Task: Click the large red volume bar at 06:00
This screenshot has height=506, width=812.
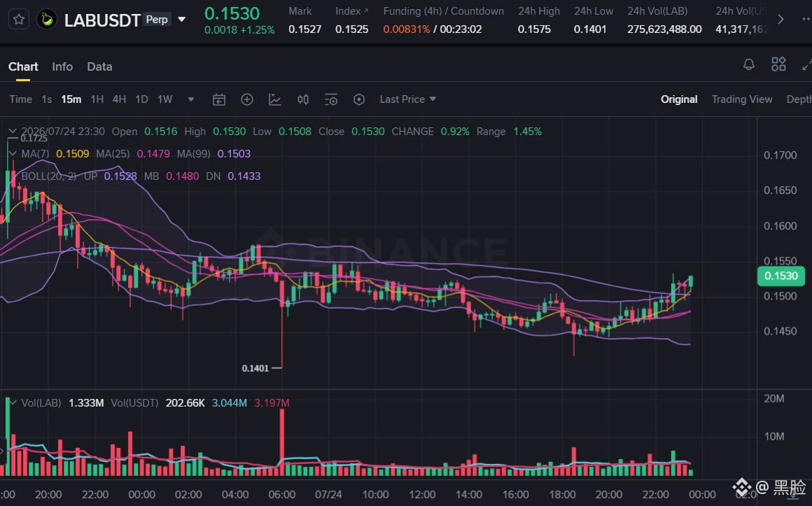Action: point(281,442)
